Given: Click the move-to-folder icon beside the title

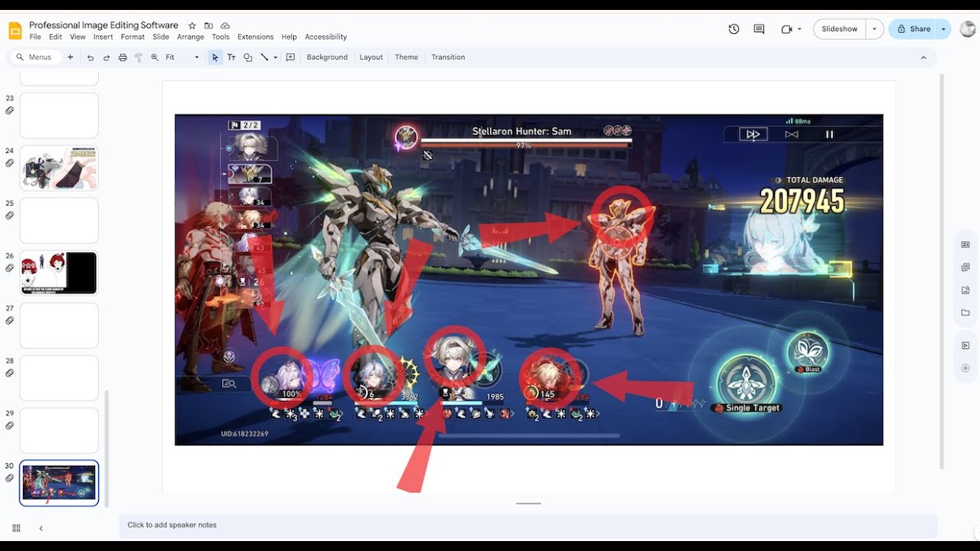Looking at the screenshot, I should point(208,26).
